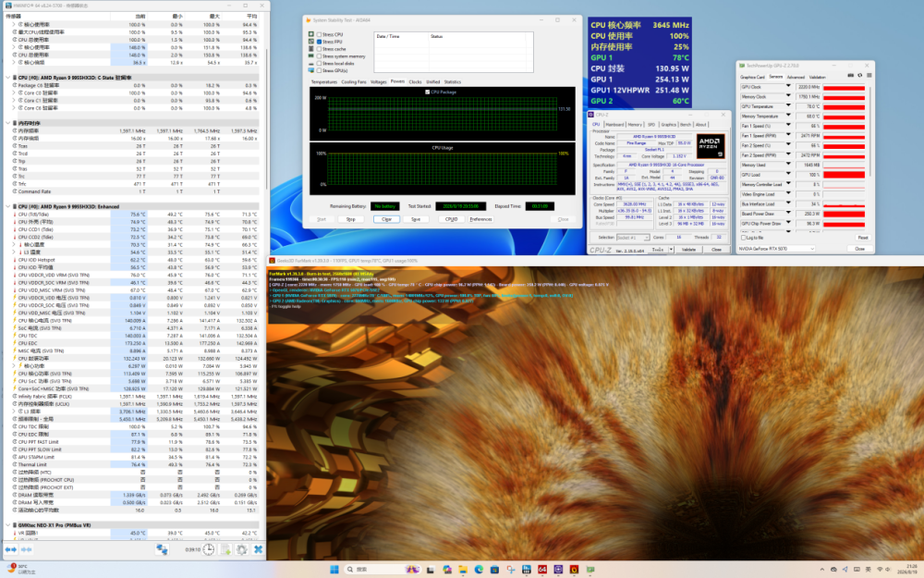This screenshot has height=578, width=924.
Task: Open Task View on the taskbar
Action: pyautogui.click(x=431, y=569)
